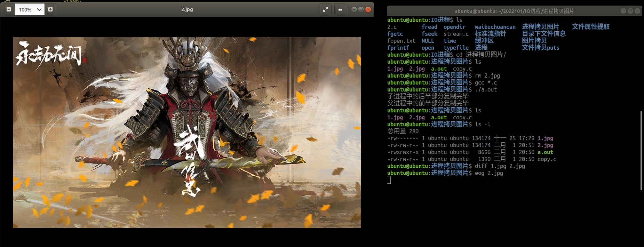Click 'a.out' in the ls -l listing
This screenshot has height=247, width=644.
545,152
